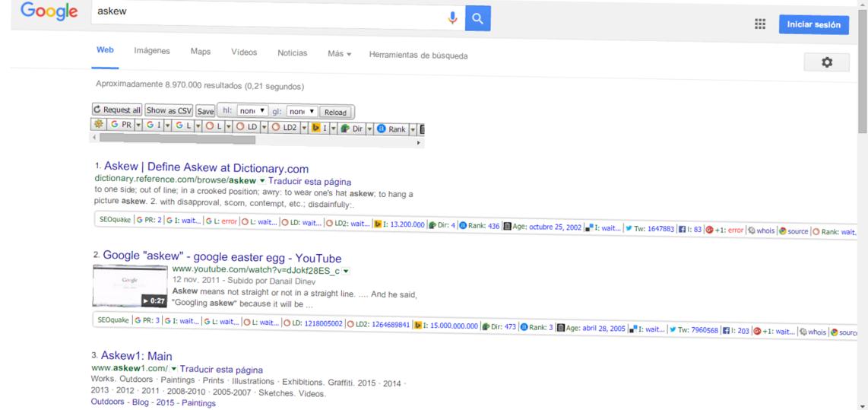868x410 pixels.
Task: Click source in the first result's SEOquake bar
Action: [x=794, y=230]
